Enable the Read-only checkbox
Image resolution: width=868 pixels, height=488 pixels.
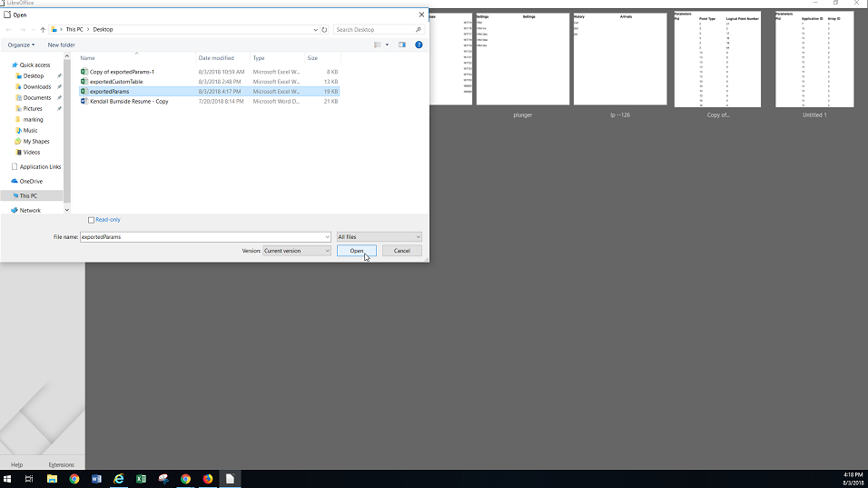click(92, 220)
